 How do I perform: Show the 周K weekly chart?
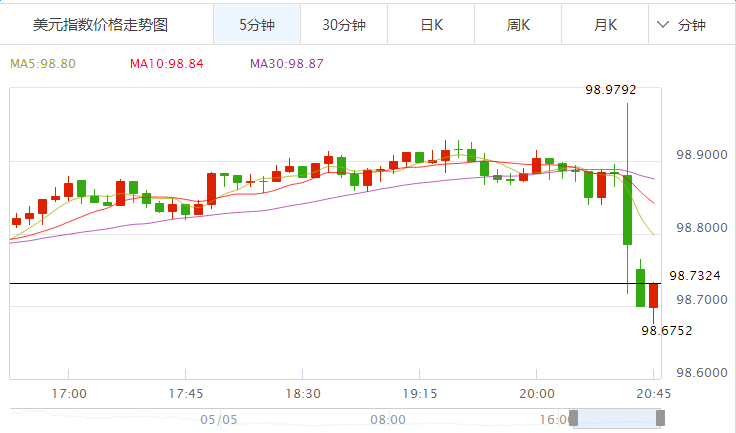coord(518,25)
